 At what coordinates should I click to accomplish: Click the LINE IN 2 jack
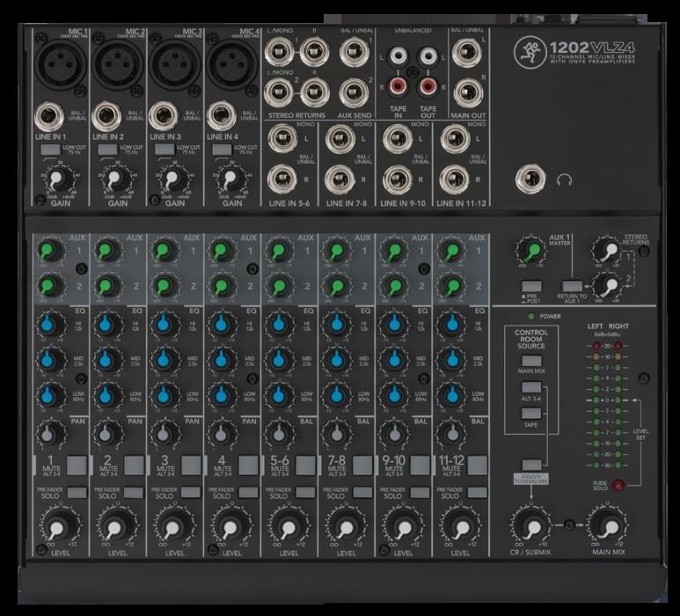(106, 116)
